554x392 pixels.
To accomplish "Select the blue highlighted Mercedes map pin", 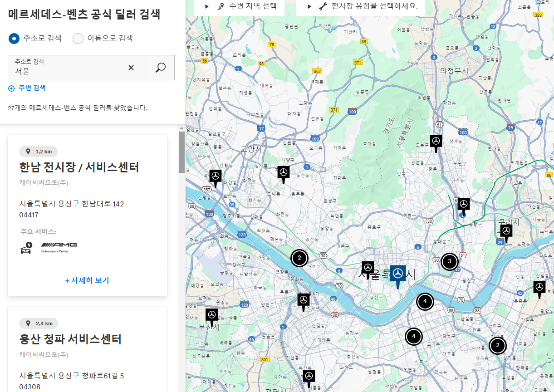I will (398, 275).
